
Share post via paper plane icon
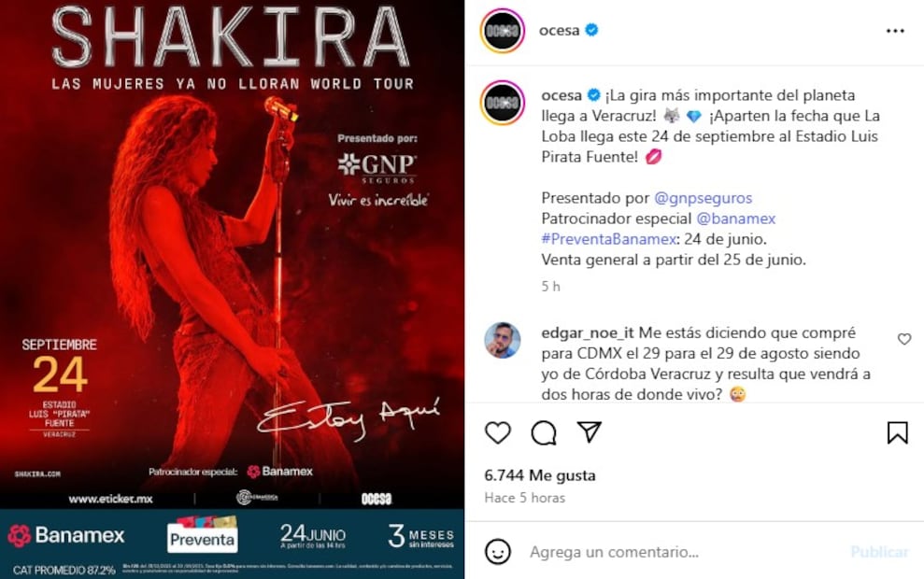[590, 431]
